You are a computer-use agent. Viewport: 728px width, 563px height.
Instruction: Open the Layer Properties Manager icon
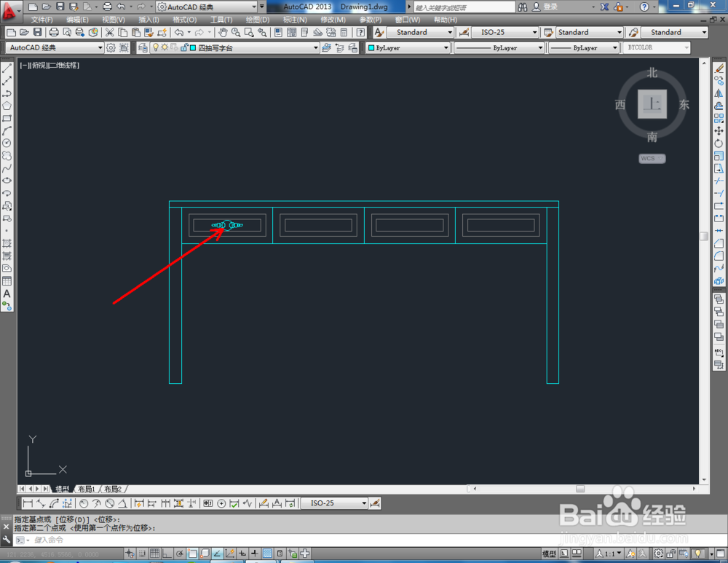coord(143,47)
